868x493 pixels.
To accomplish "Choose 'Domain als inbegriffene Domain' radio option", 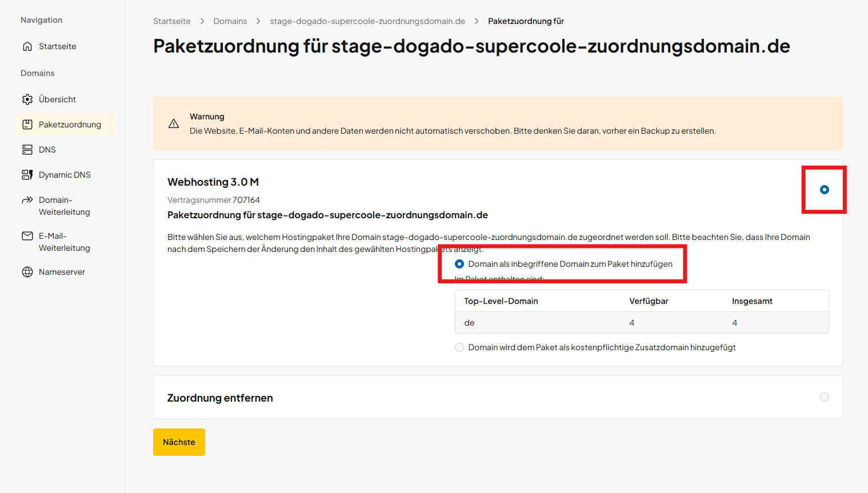I will (459, 264).
